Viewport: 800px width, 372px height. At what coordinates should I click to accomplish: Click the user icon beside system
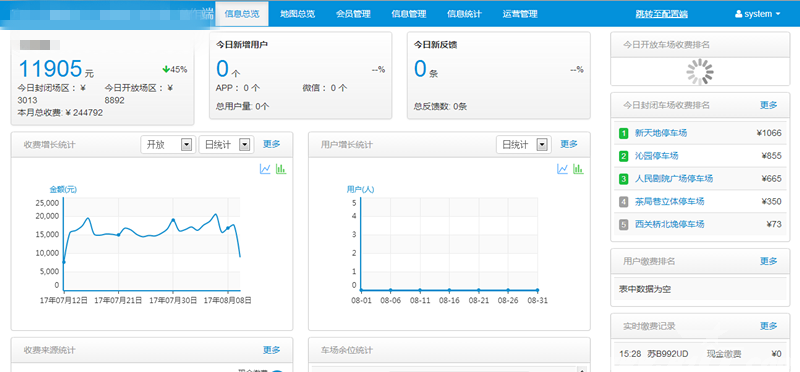[738, 14]
